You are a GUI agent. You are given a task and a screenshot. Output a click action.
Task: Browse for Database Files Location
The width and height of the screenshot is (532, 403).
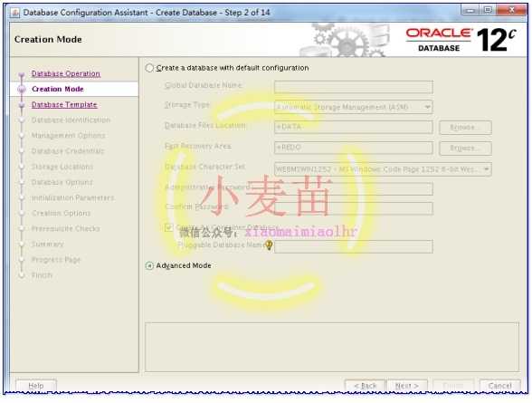[x=465, y=128]
